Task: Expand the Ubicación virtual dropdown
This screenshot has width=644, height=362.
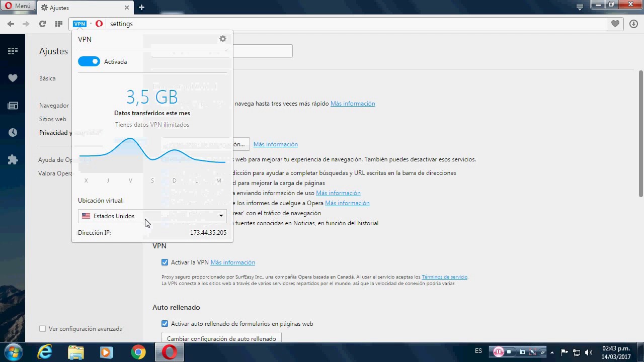Action: 152,216
